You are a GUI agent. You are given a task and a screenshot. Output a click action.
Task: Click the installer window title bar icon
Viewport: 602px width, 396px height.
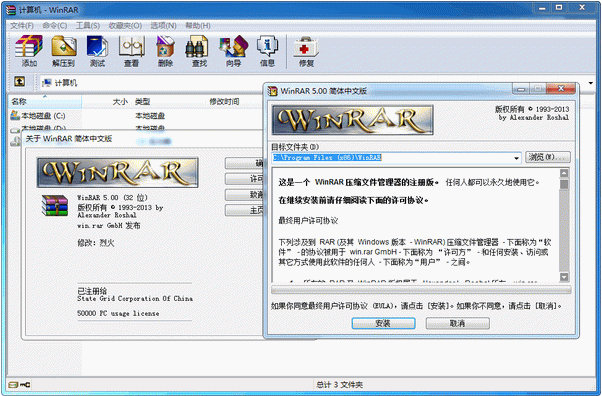[273, 91]
